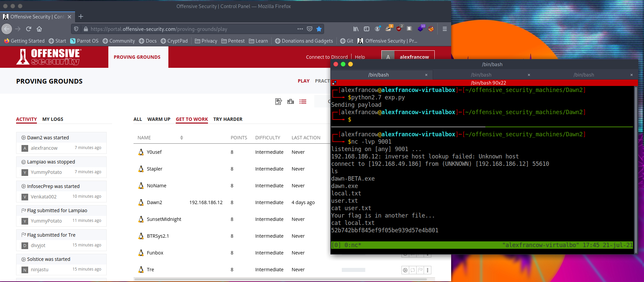The image size is (644, 282).
Task: Filter machines by ALL
Action: pos(138,119)
